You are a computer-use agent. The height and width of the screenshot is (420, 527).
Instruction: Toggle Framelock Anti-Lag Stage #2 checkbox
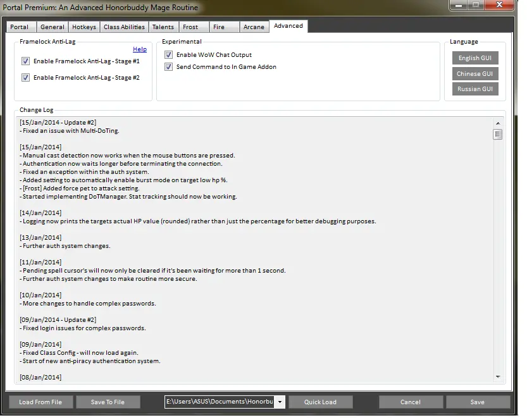pos(25,78)
